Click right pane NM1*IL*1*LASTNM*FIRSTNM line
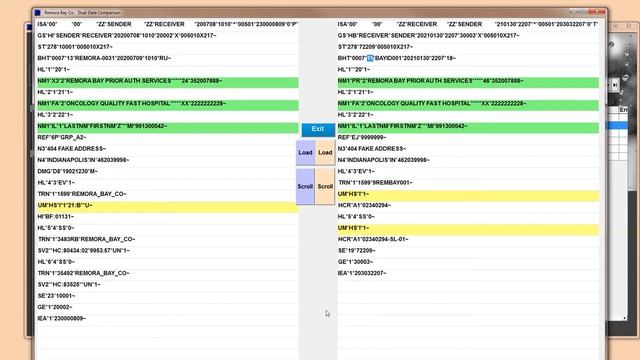Image resolution: width=640 pixels, height=360 pixels. pos(468,127)
